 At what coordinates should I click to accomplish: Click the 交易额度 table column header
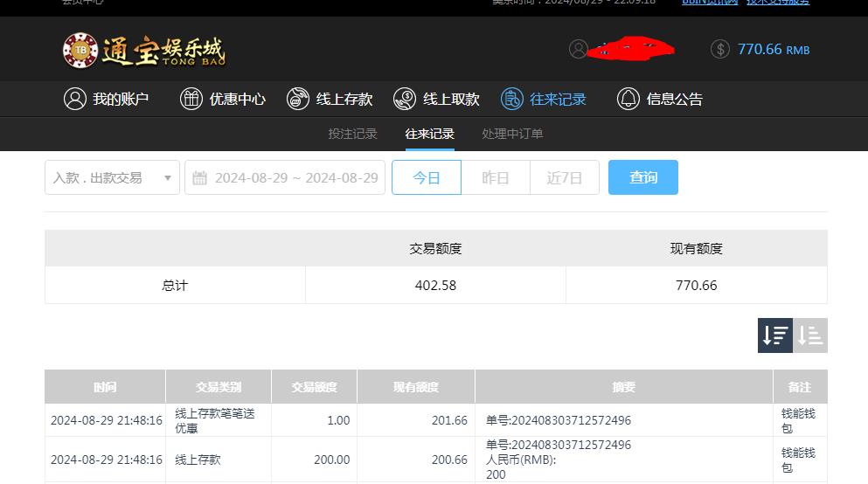[315, 387]
